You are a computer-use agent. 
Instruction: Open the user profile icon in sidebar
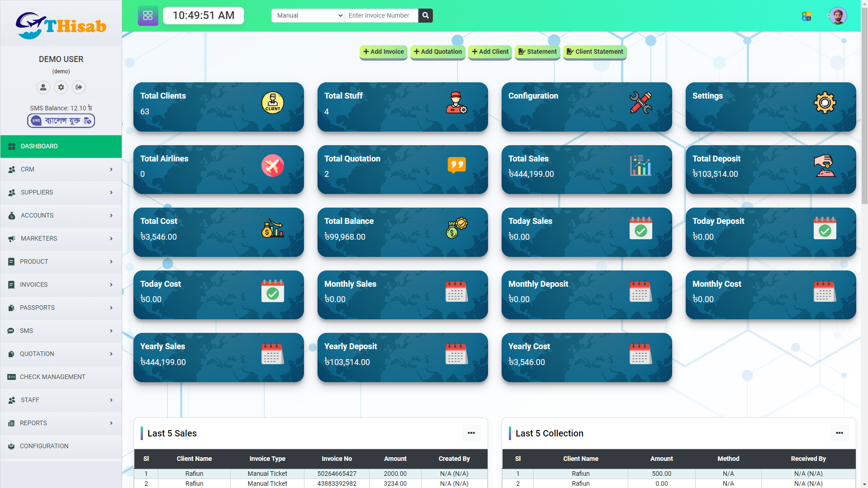[x=43, y=87]
